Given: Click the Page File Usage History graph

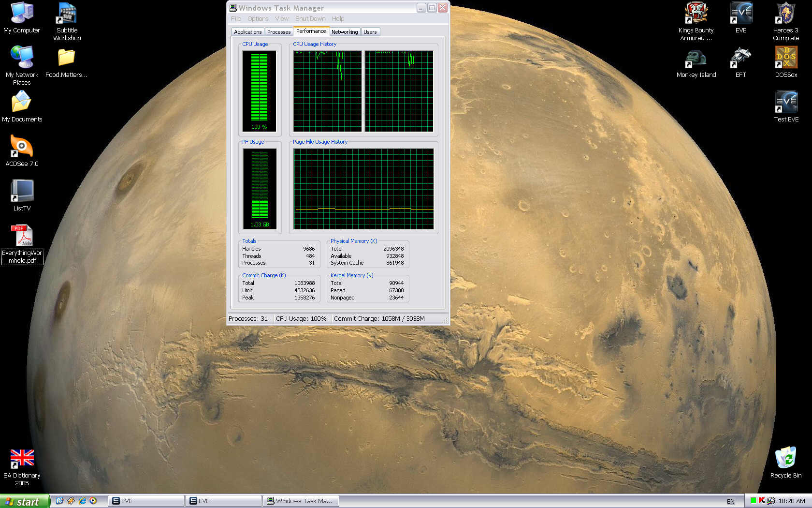Looking at the screenshot, I should coord(363,189).
